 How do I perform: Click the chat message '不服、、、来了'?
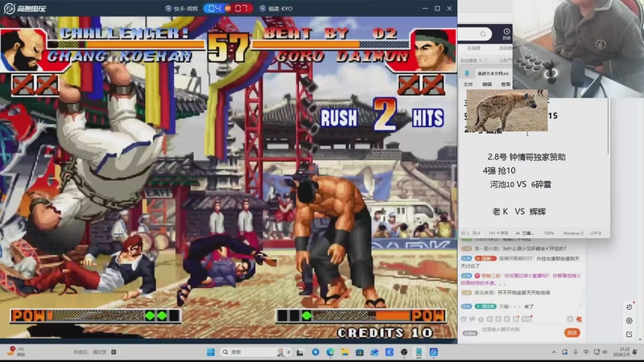click(516, 306)
